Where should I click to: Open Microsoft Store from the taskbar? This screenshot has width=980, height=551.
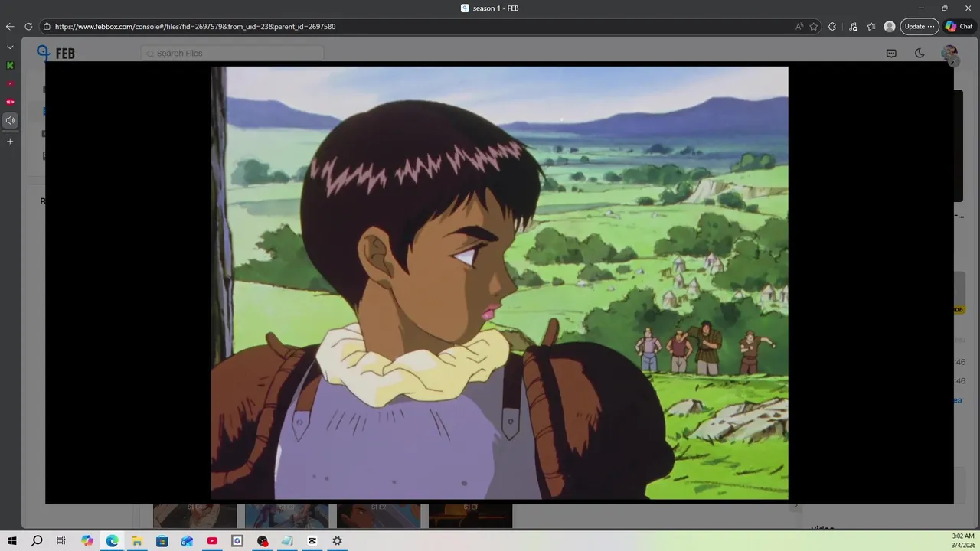pyautogui.click(x=162, y=541)
